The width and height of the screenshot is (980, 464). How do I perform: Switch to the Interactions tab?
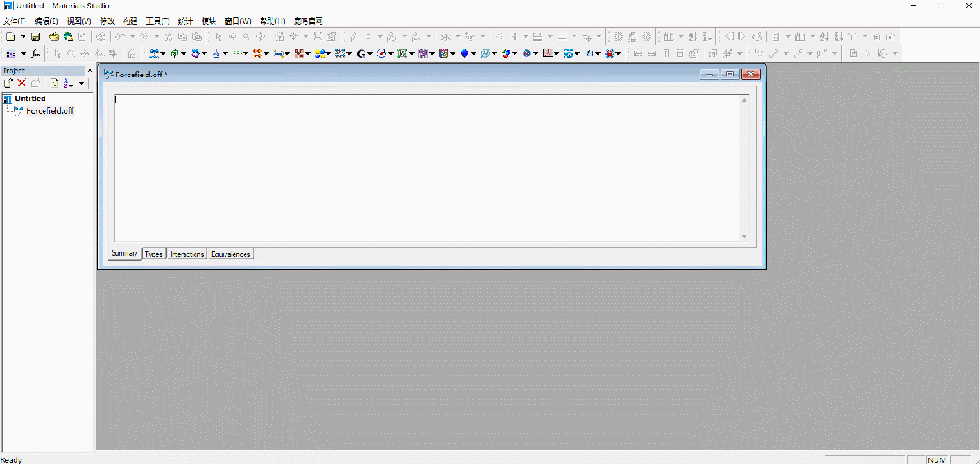[x=186, y=254]
